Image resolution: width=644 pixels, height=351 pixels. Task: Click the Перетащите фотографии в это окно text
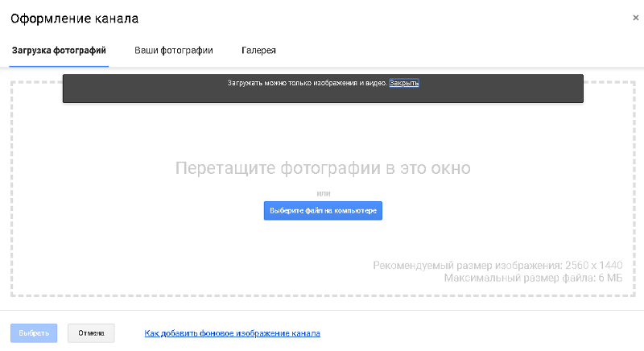(x=322, y=168)
